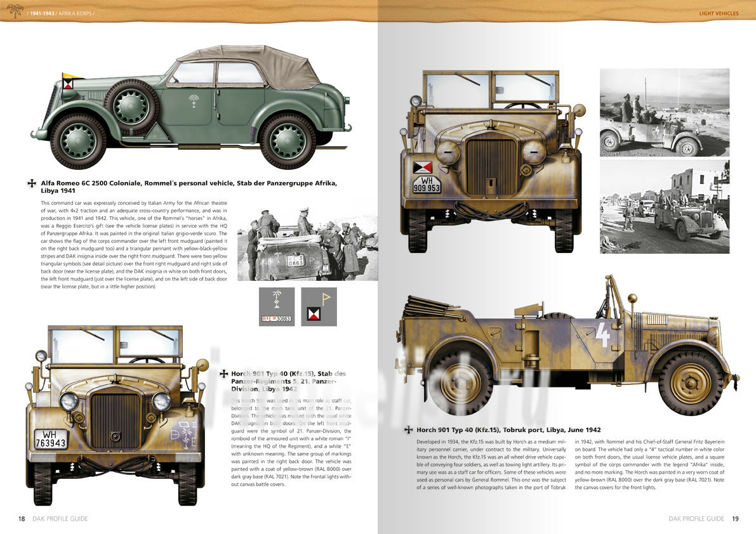
Task: Click the Horch 901 Tobruk port heading
Action: (x=508, y=429)
